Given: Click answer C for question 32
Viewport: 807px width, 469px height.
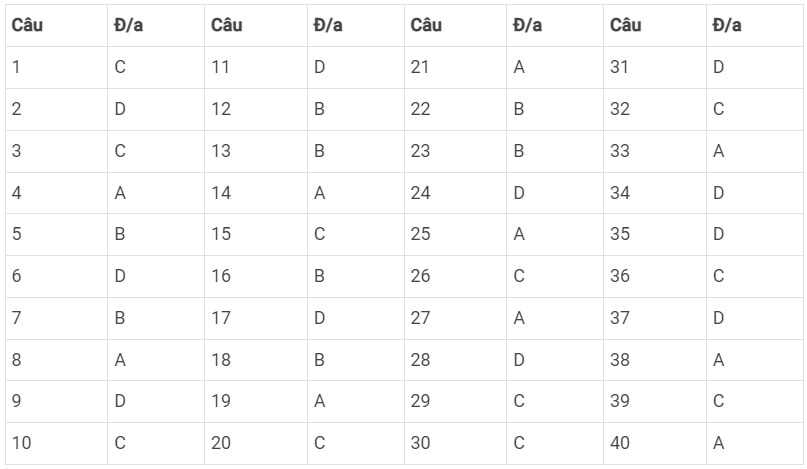Looking at the screenshot, I should tap(754, 109).
